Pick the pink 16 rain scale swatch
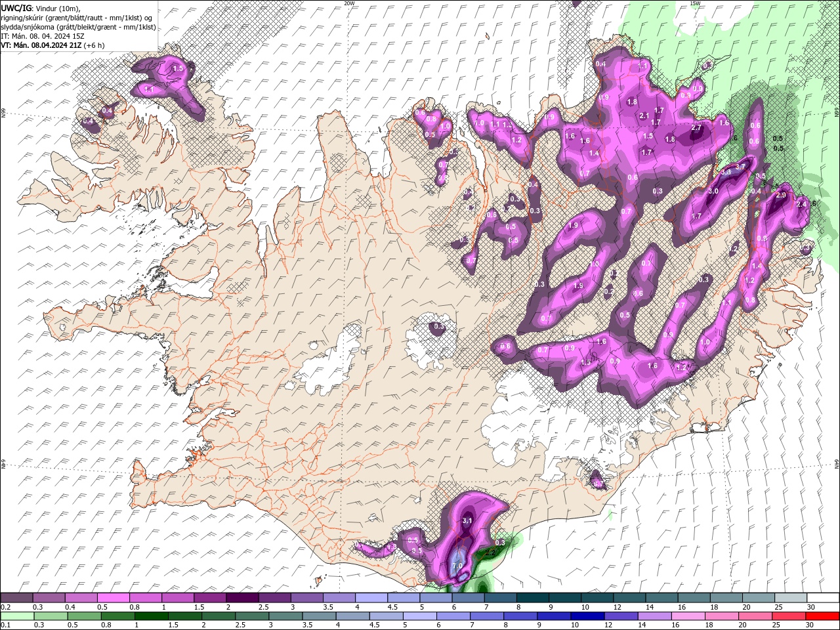Image resolution: width=840 pixels, height=630 pixels. (x=688, y=616)
